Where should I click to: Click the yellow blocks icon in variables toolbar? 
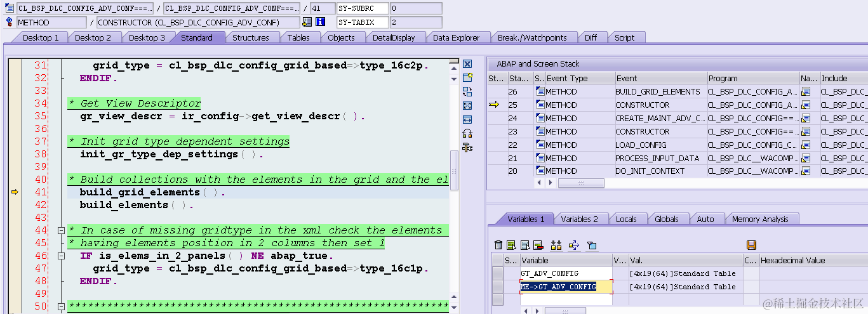coord(556,245)
